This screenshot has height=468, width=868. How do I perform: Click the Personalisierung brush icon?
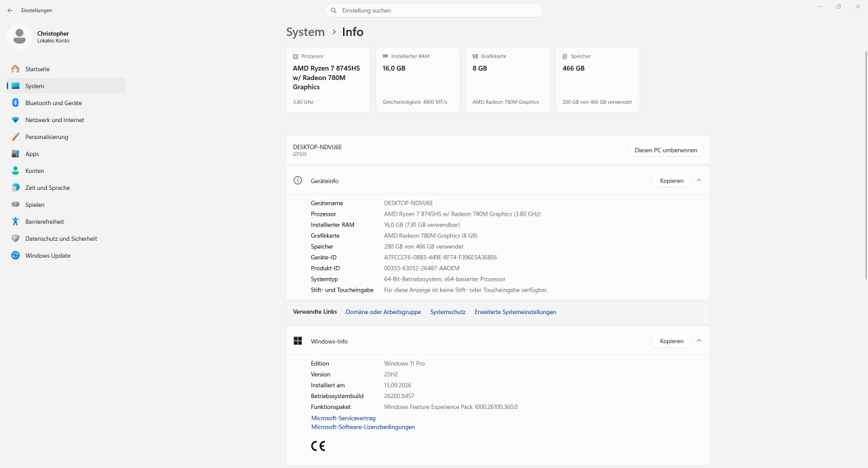(x=16, y=137)
